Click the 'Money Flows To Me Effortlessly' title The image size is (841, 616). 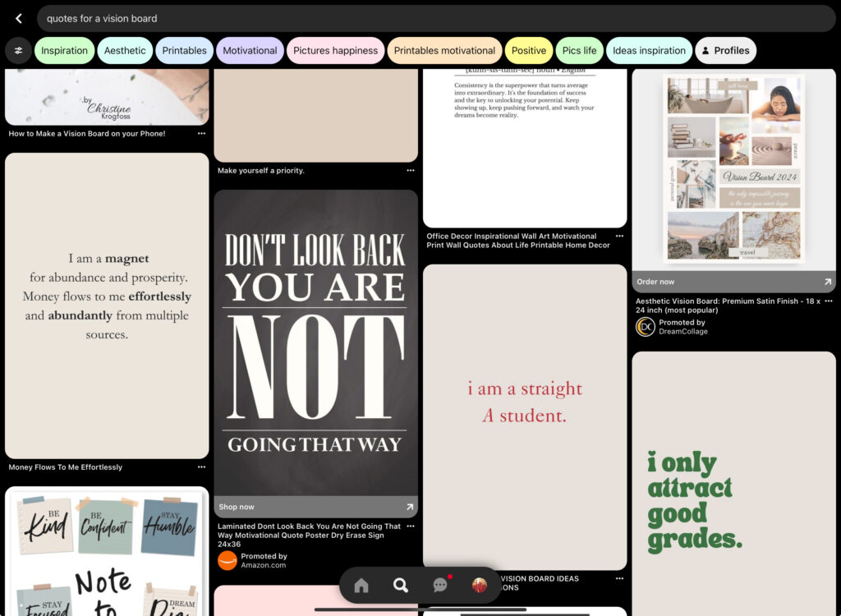tap(66, 467)
